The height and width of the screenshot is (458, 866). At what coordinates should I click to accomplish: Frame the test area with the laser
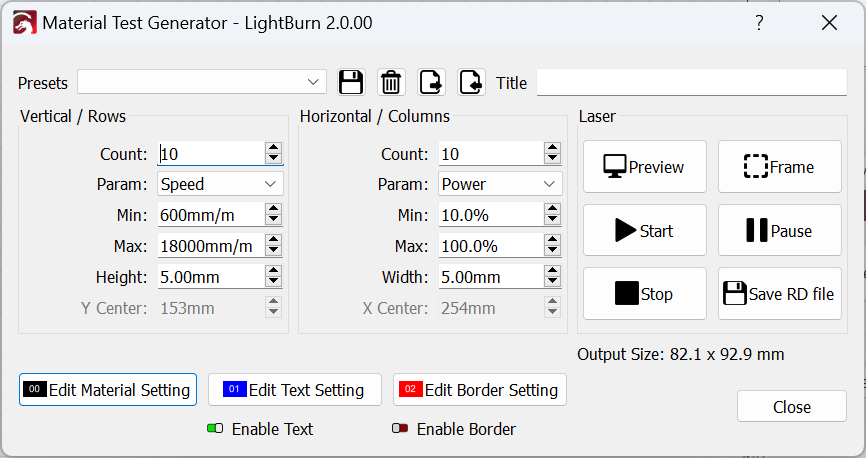[x=779, y=167]
